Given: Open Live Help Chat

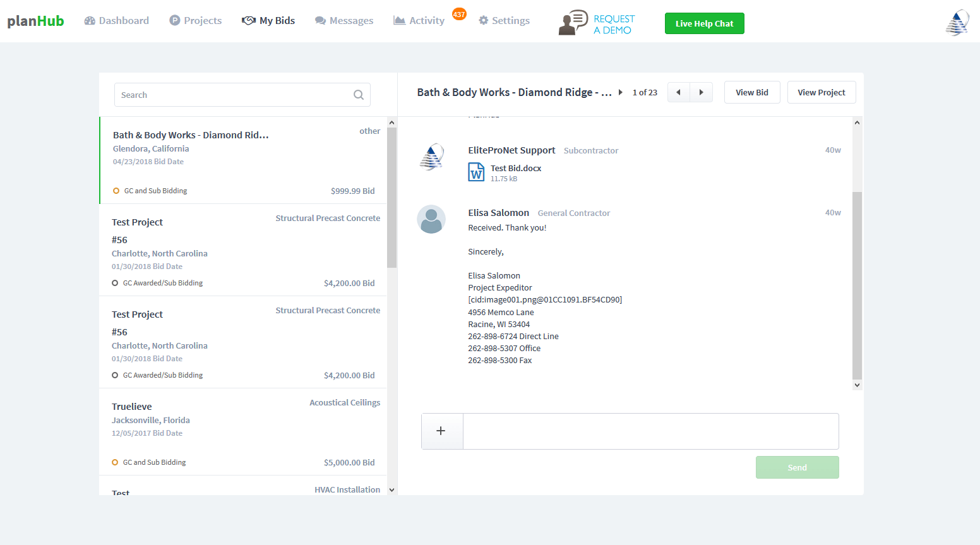Looking at the screenshot, I should [704, 23].
